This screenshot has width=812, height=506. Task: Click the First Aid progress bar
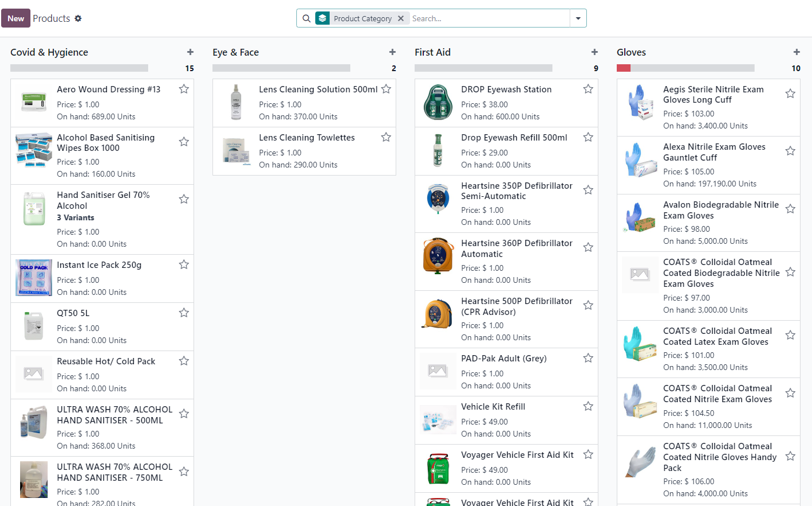(484, 68)
